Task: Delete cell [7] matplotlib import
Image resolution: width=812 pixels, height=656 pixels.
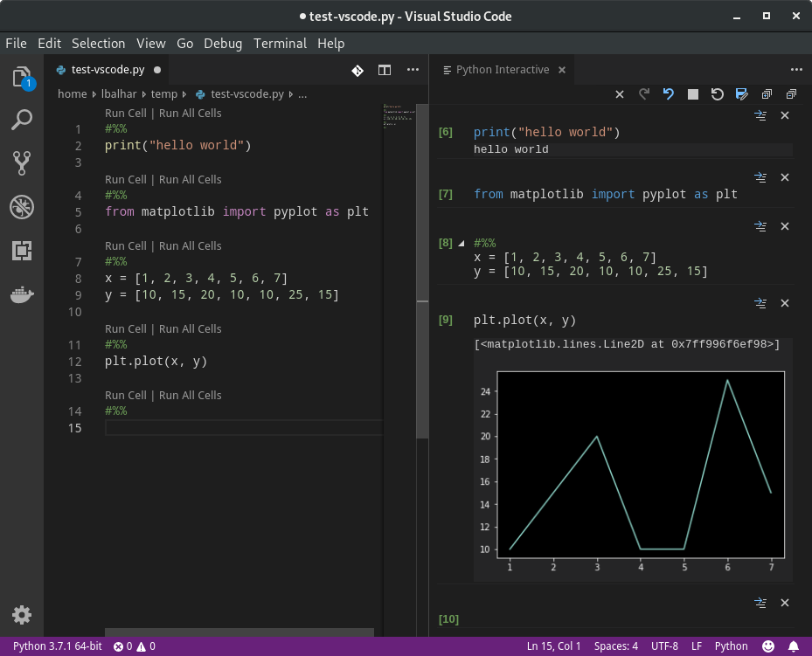Action: click(785, 177)
